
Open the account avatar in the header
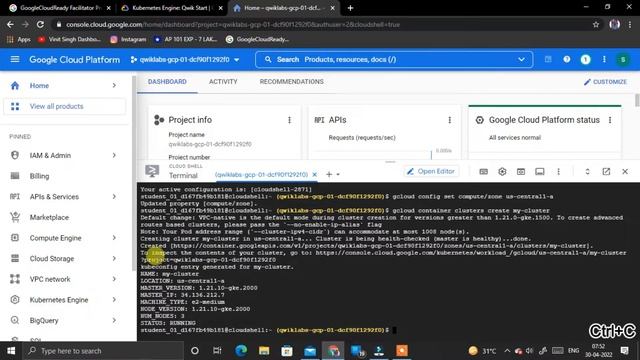(x=623, y=60)
